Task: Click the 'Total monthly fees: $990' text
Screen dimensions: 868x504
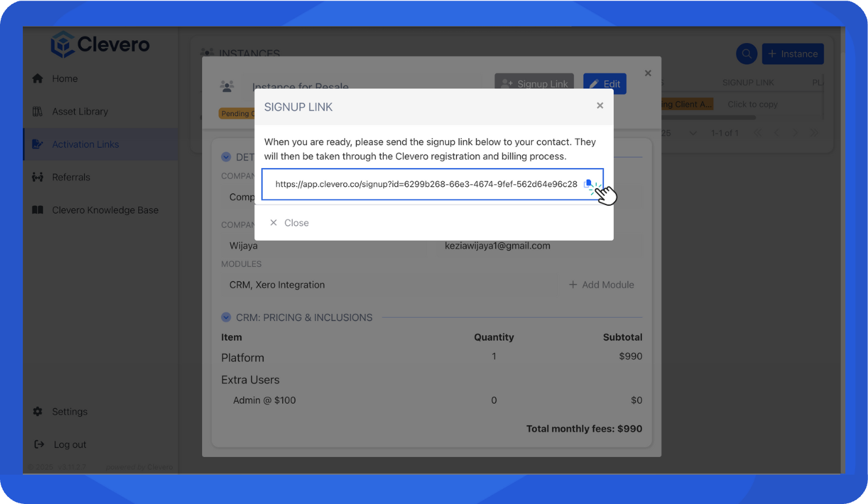Action: [x=585, y=429]
